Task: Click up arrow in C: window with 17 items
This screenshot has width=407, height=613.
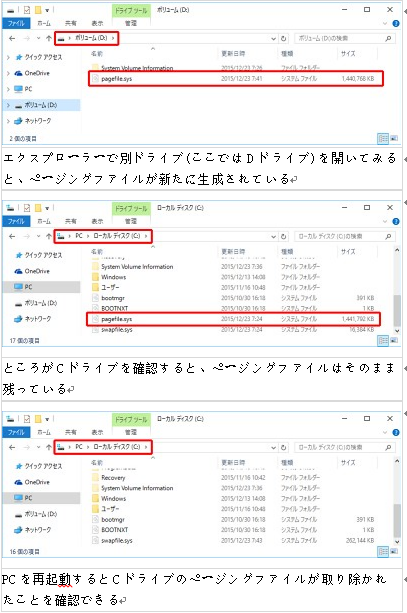Action: 48,237
